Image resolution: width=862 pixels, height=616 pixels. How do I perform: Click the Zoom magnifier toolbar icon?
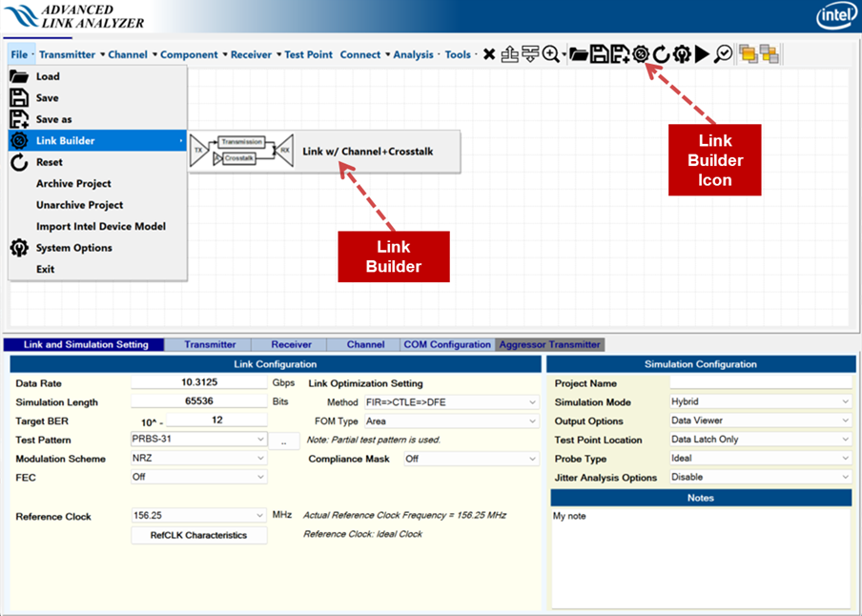pyautogui.click(x=550, y=54)
